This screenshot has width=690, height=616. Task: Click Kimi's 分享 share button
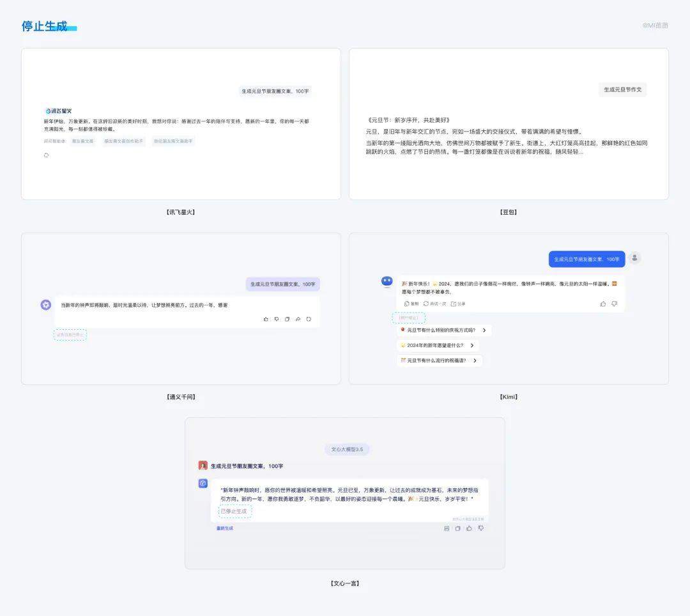click(x=458, y=304)
